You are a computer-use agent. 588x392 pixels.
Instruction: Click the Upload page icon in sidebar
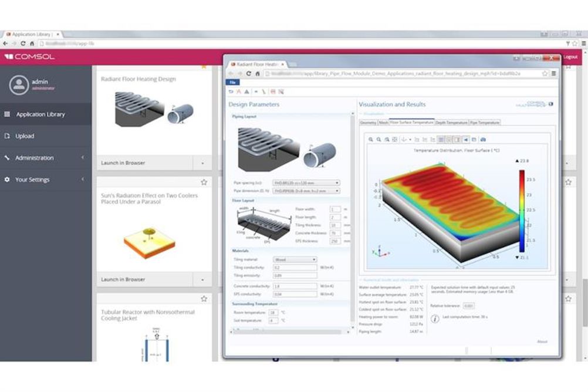click(7, 136)
